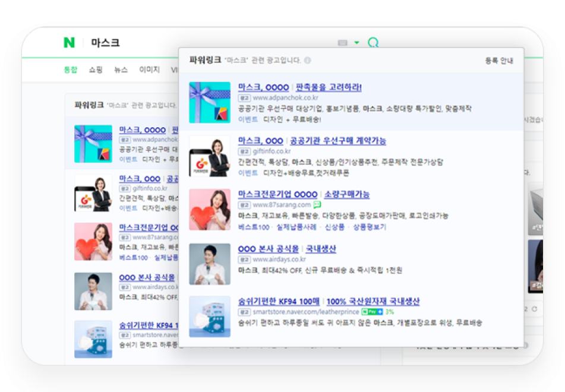Image resolution: width=565 pixels, height=392 pixels.
Task: Open the popup ad title 마스크전문기업 OOOO
Action: [x=278, y=194]
